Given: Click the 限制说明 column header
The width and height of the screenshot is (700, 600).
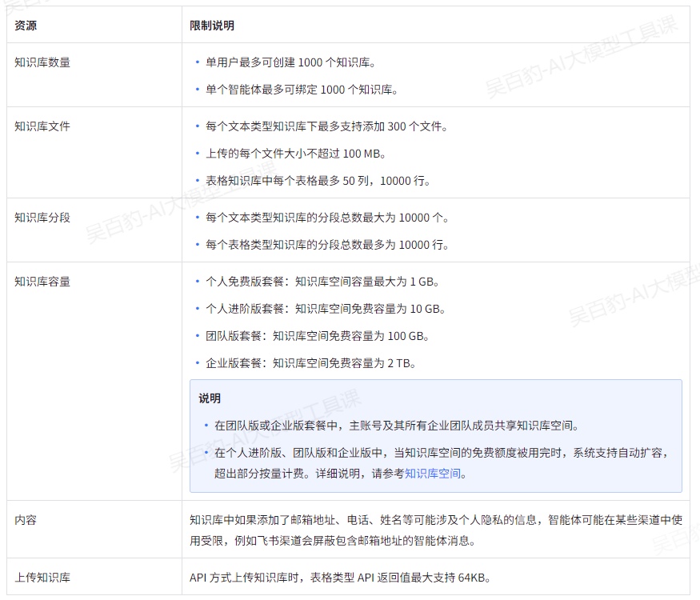Looking at the screenshot, I should point(212,26).
